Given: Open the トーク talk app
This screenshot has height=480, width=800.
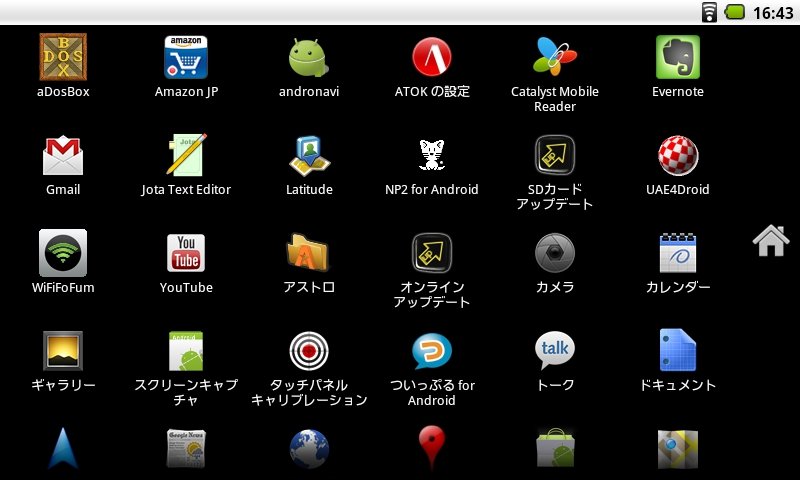Looking at the screenshot, I should [555, 351].
